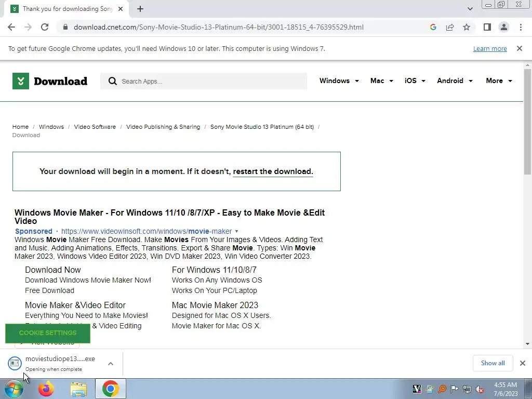The height and width of the screenshot is (399, 532).
Task: Expand the ad URL dropdown arrow
Action: tap(236, 231)
